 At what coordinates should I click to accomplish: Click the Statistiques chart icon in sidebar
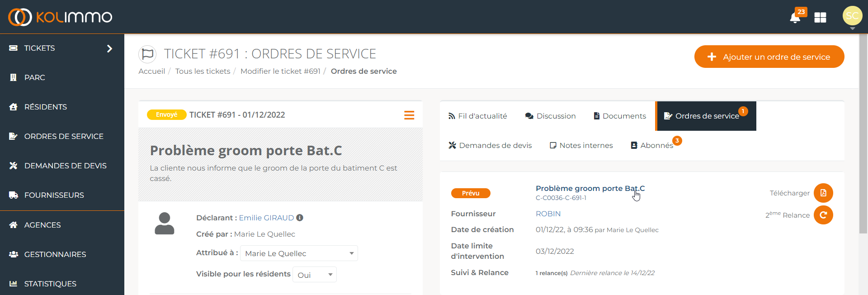(x=14, y=284)
